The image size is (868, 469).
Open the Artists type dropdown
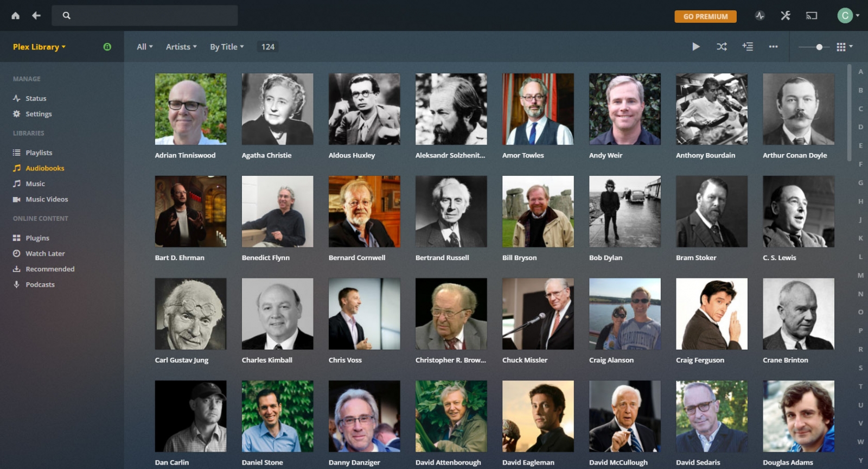pos(181,47)
